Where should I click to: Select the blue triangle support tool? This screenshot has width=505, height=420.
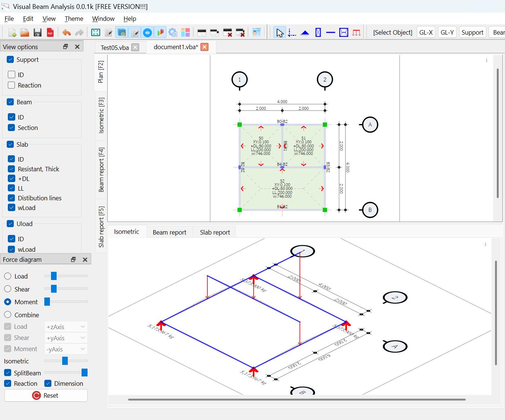pos(305,33)
